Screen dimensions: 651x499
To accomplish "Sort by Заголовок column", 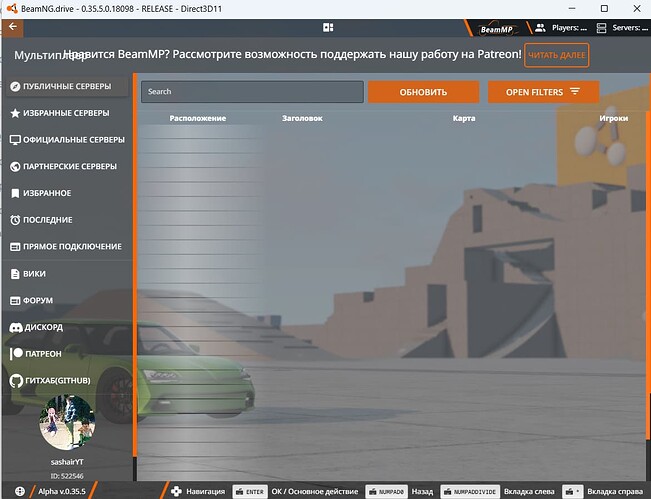I will coord(302,118).
